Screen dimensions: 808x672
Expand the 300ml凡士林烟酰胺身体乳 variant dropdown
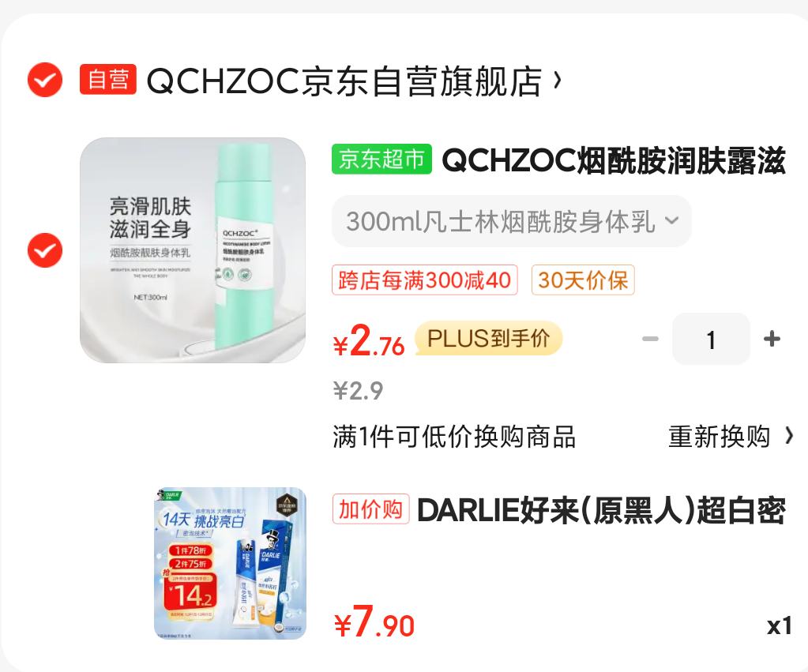coord(511,221)
